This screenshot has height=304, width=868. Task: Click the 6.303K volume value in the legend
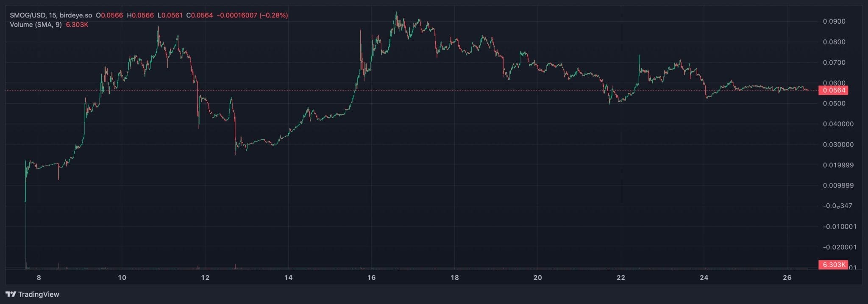click(77, 25)
